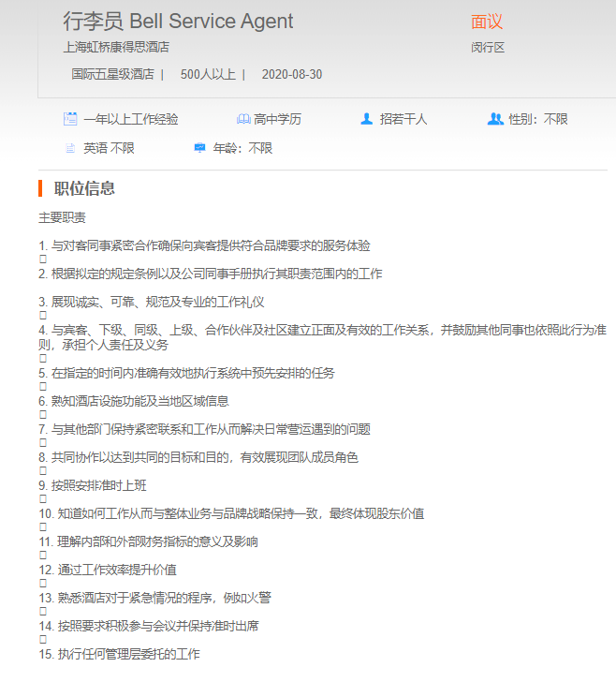Click the posting date 2020-08-30
The image size is (616, 682).
(x=292, y=74)
